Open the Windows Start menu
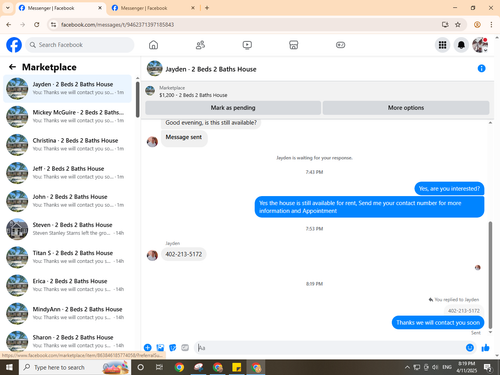 [x=9, y=367]
